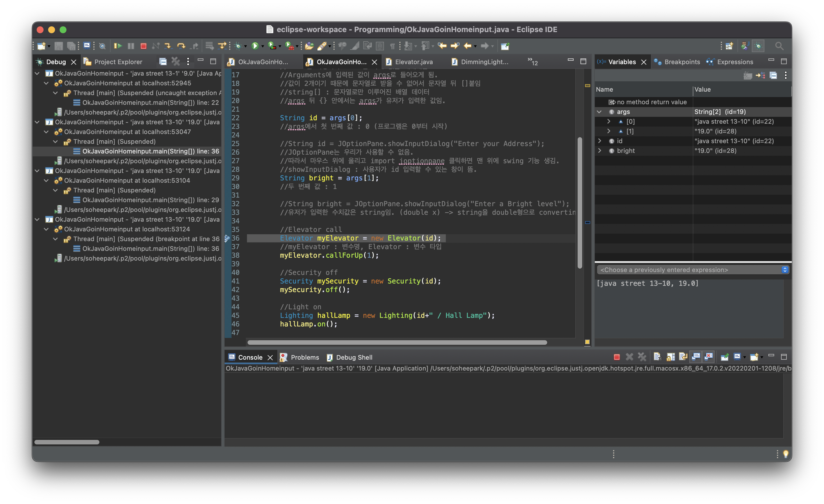Toggle show console on standard output
Viewport: 824px width, 504px height.
(x=696, y=357)
